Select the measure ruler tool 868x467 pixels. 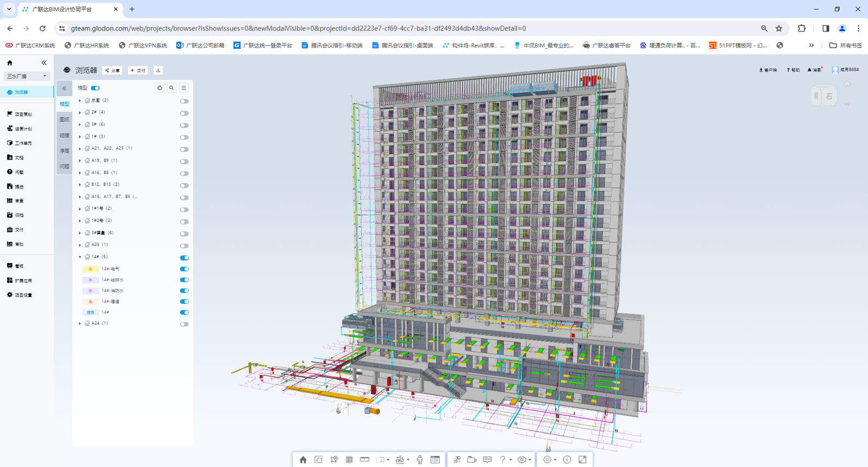click(x=365, y=460)
